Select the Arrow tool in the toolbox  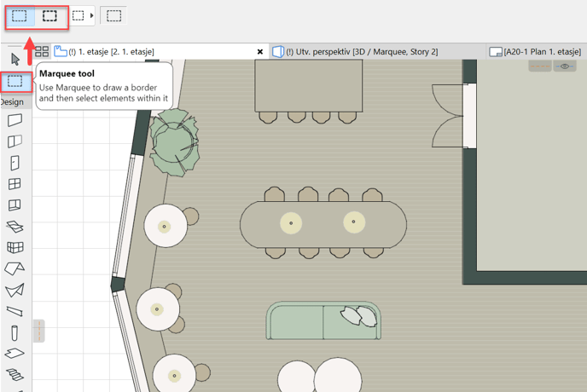pos(15,59)
